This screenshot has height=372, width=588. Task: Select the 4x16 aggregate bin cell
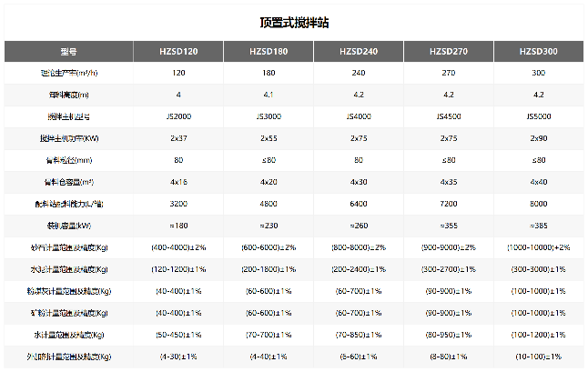[178, 181]
